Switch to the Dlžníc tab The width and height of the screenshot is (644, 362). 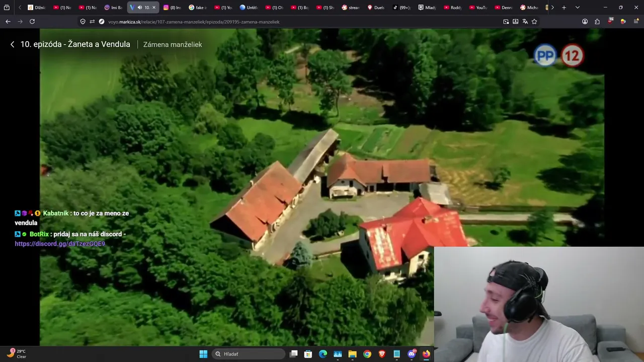click(x=37, y=8)
